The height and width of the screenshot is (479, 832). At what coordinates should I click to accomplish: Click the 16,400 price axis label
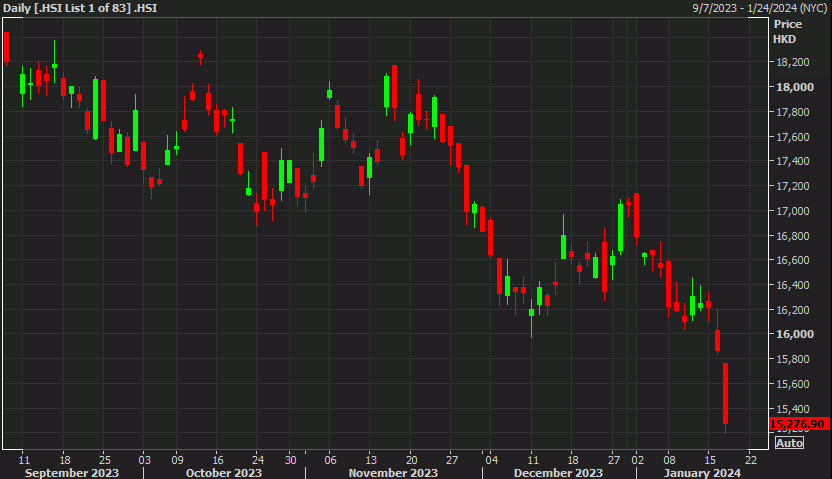coord(792,285)
